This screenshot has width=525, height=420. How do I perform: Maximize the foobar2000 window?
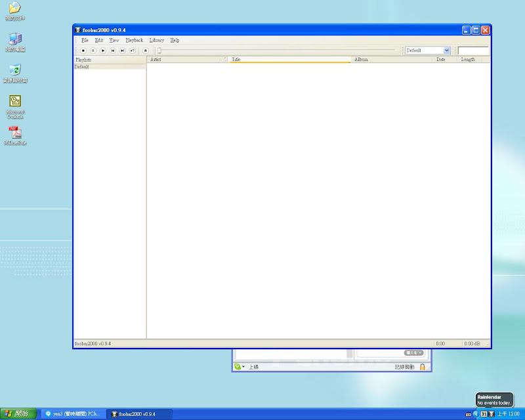(x=476, y=30)
